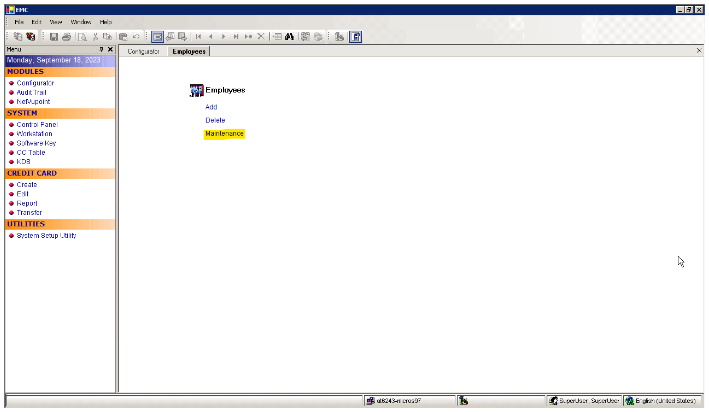Click the person icon in the toolbar
This screenshot has width=709, height=412.
pyautogui.click(x=339, y=37)
